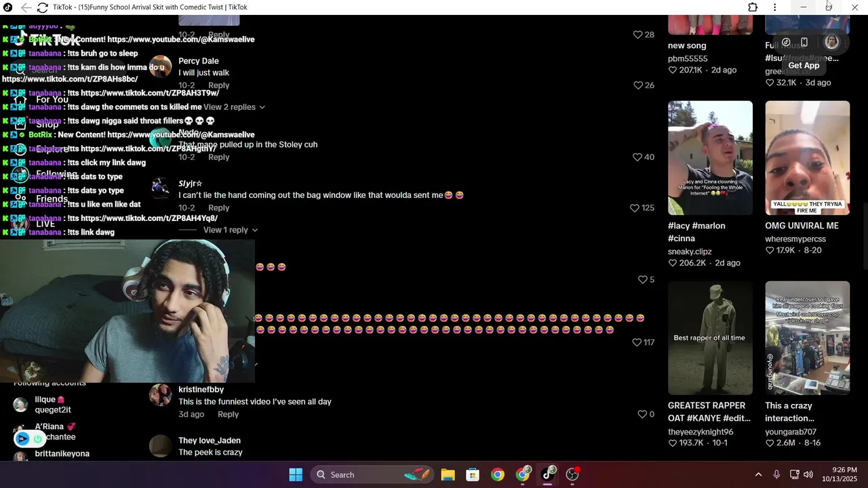Open the 'This a crazy interaction' video thumbnail
868x488 pixels.
pos(807,338)
